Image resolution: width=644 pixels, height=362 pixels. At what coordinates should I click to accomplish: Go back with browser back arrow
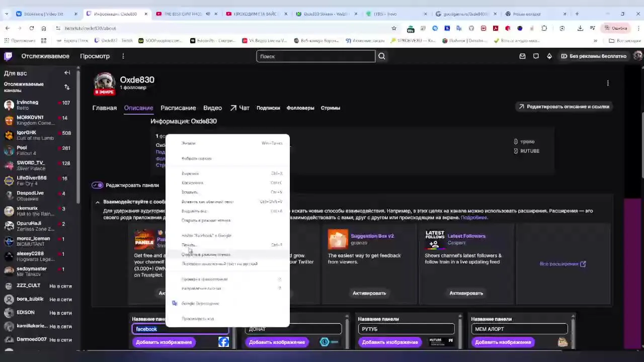[x=7, y=28]
